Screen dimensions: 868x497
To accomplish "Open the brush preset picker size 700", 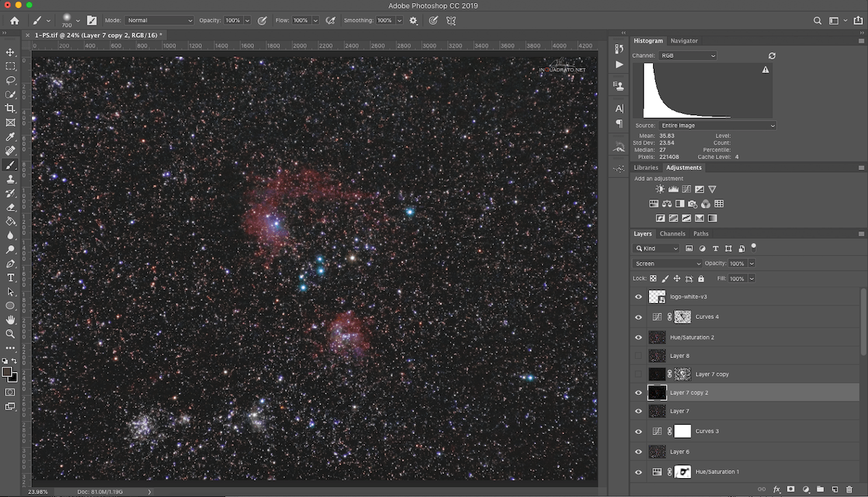I will (x=69, y=20).
